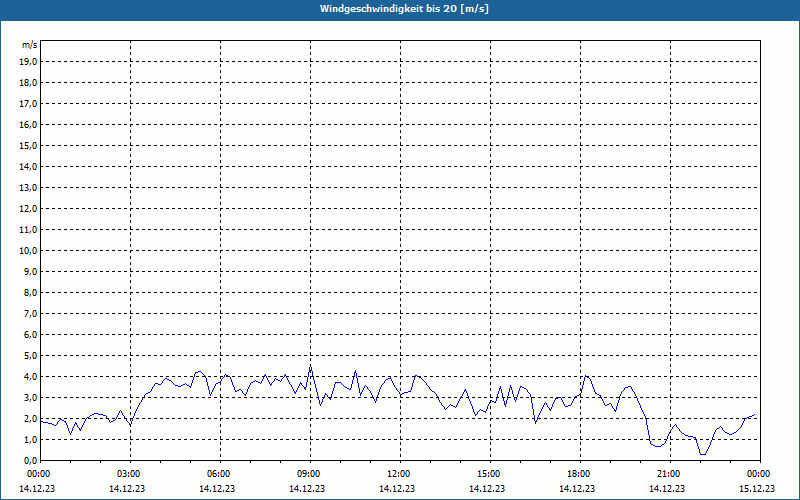This screenshot has height=500, width=800.
Task: Click the "10,0" y-axis value
Action: point(28,251)
